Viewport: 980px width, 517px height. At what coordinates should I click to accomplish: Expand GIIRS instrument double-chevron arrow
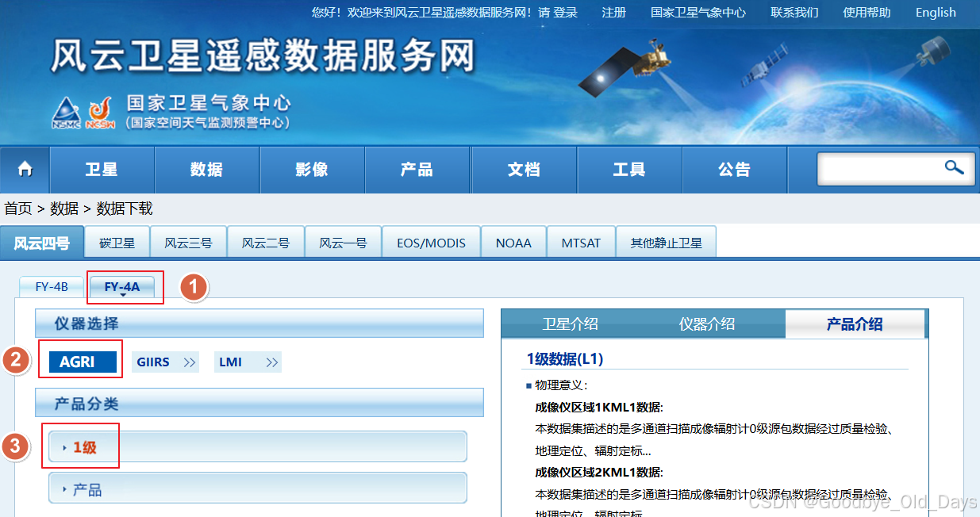(190, 362)
